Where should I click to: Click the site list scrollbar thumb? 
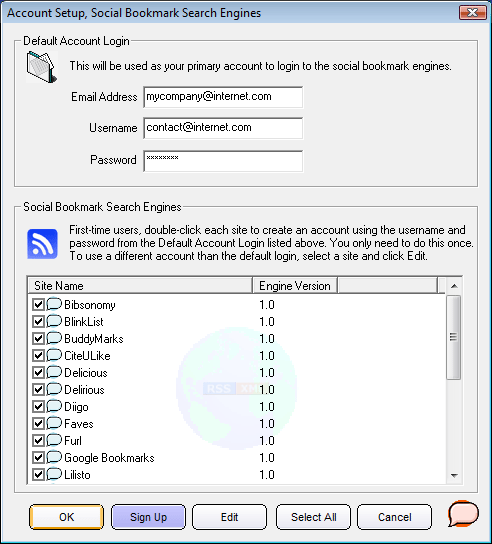[453, 337]
